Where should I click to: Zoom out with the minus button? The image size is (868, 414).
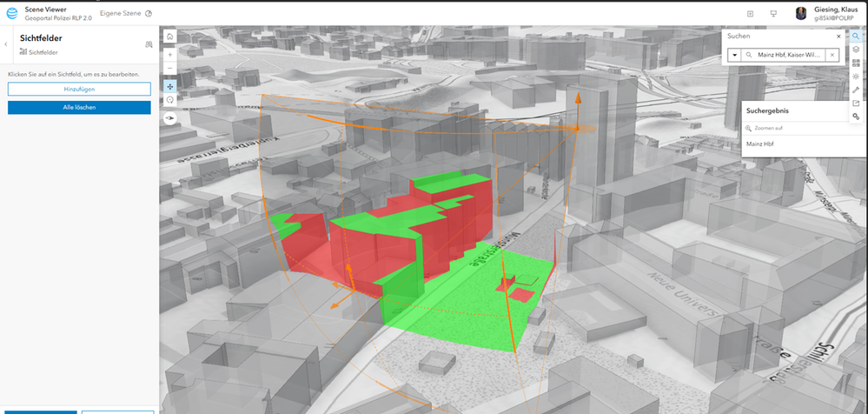click(x=170, y=68)
